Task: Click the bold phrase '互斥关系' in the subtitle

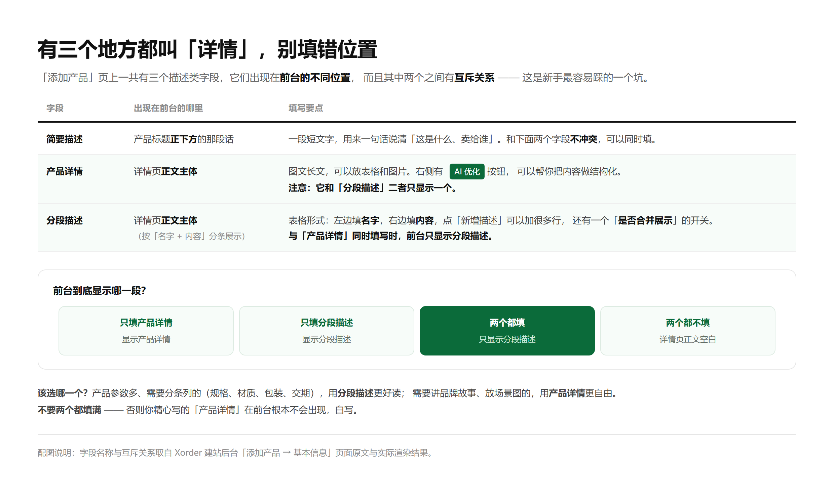Action: [x=474, y=78]
